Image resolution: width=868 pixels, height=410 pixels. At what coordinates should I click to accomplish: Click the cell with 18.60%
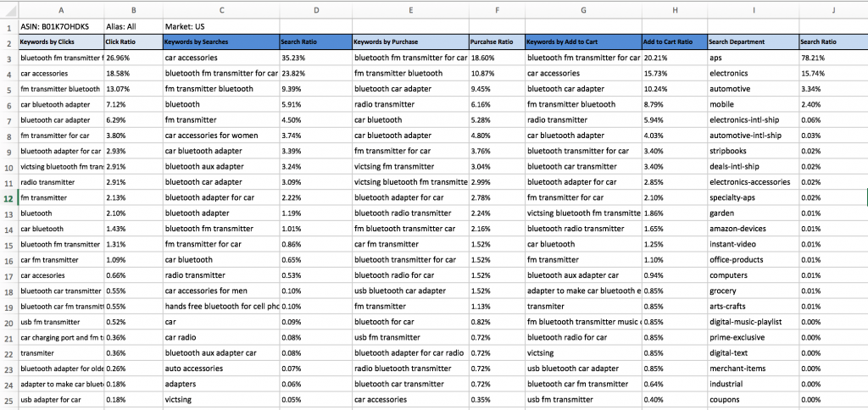click(x=497, y=58)
